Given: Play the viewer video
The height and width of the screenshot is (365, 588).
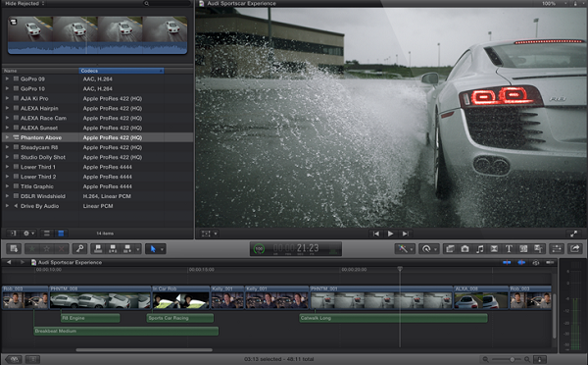Looking at the screenshot, I should (x=390, y=234).
